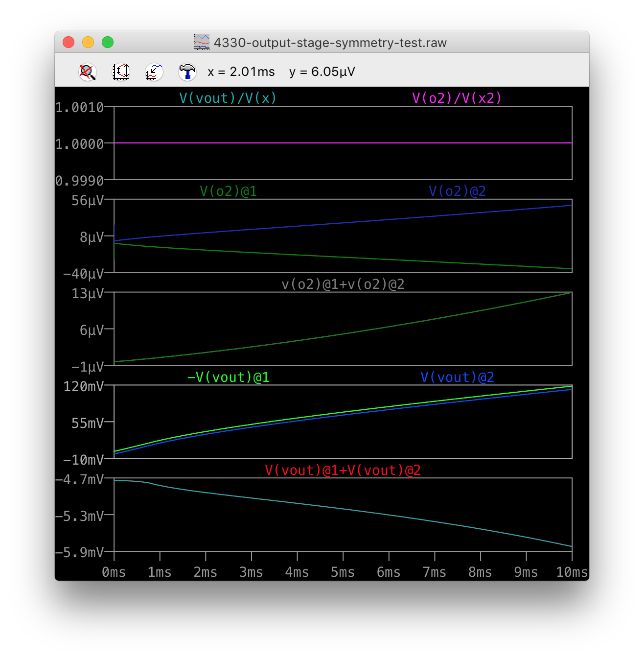Image resolution: width=644 pixels, height=659 pixels.
Task: Open the control panel hammer icon
Action: point(187,72)
